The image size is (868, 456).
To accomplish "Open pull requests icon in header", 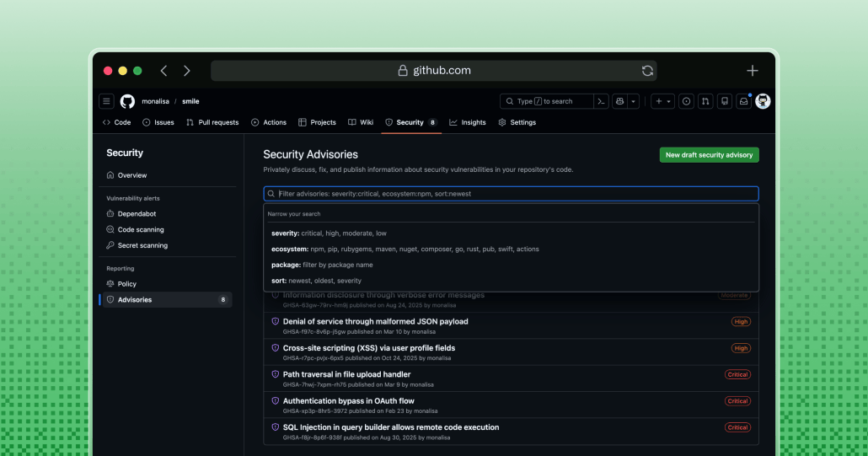I will tap(705, 101).
